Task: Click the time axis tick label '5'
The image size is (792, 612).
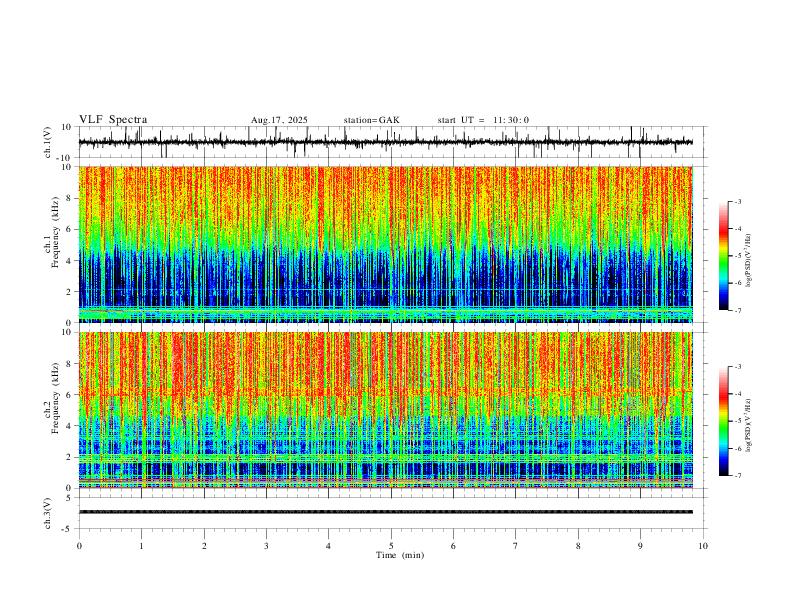Action: 391,546
